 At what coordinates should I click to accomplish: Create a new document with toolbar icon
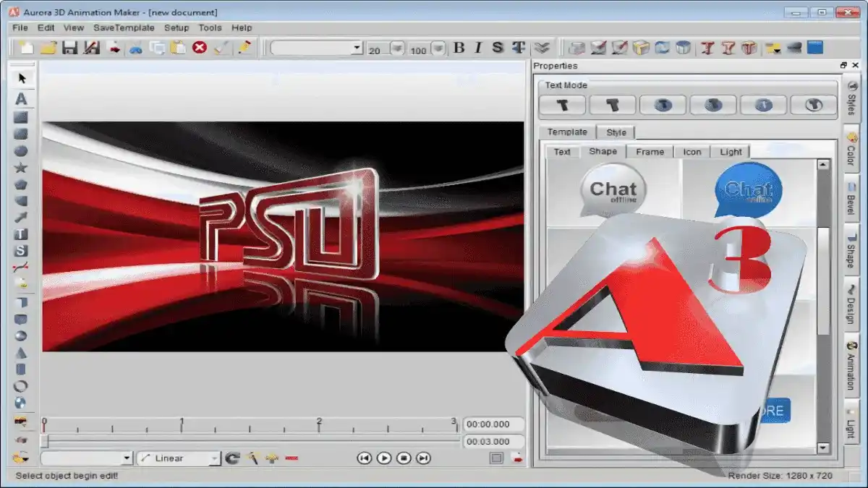(x=27, y=48)
